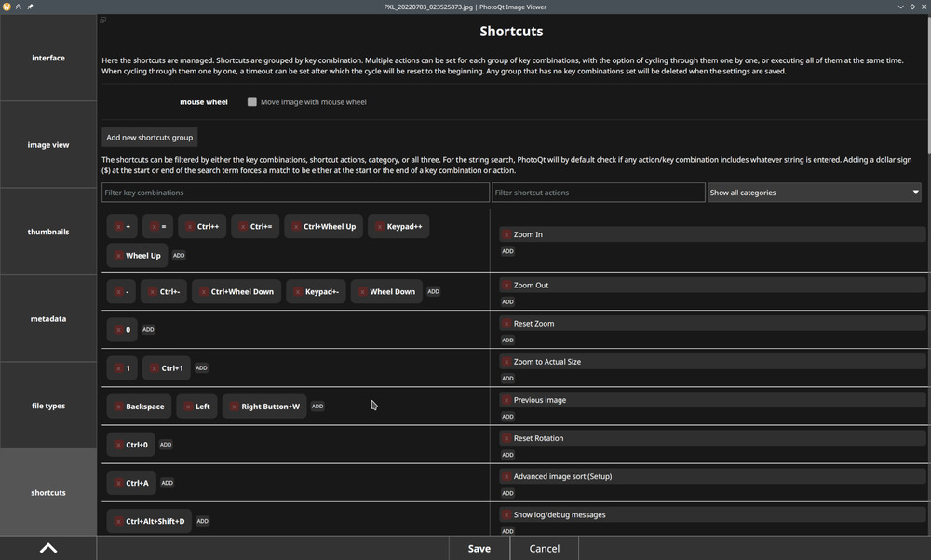The height and width of the screenshot is (560, 931).
Task: Delete the Right Button+W mouse shortcut
Action: click(x=235, y=407)
